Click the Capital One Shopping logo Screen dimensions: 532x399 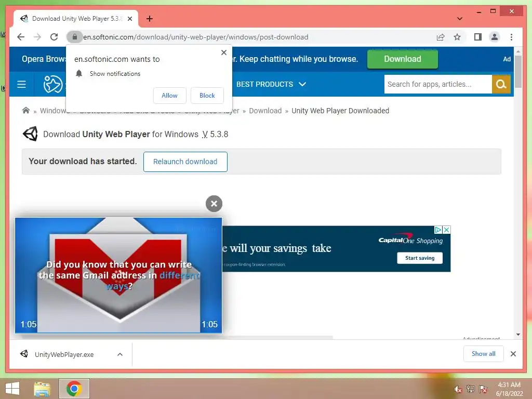410,240
